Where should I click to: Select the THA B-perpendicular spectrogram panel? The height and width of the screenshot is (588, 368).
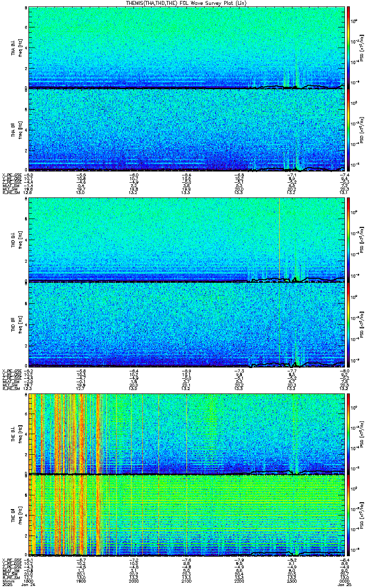186,48
